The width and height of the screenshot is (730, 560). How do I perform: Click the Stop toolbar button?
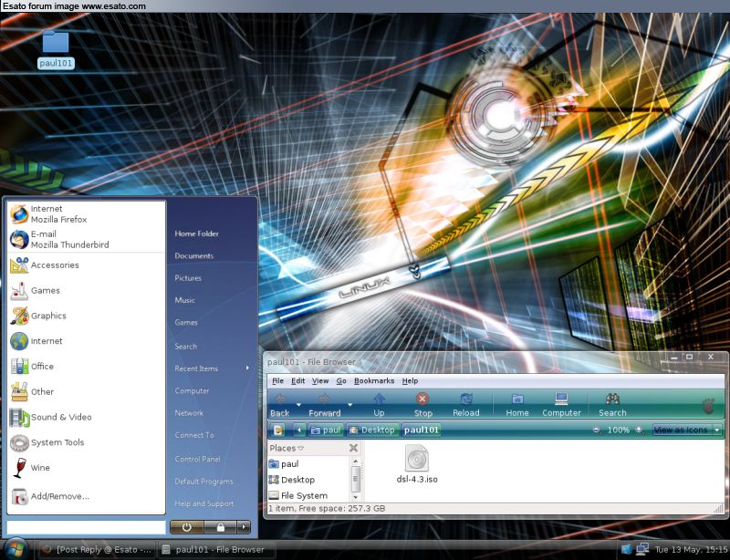(x=422, y=405)
